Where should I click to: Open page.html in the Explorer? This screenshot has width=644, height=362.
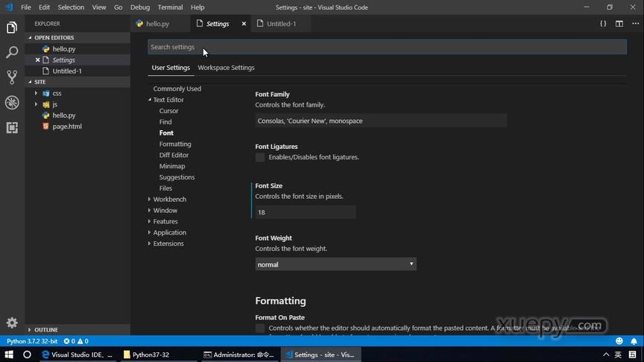pos(67,127)
